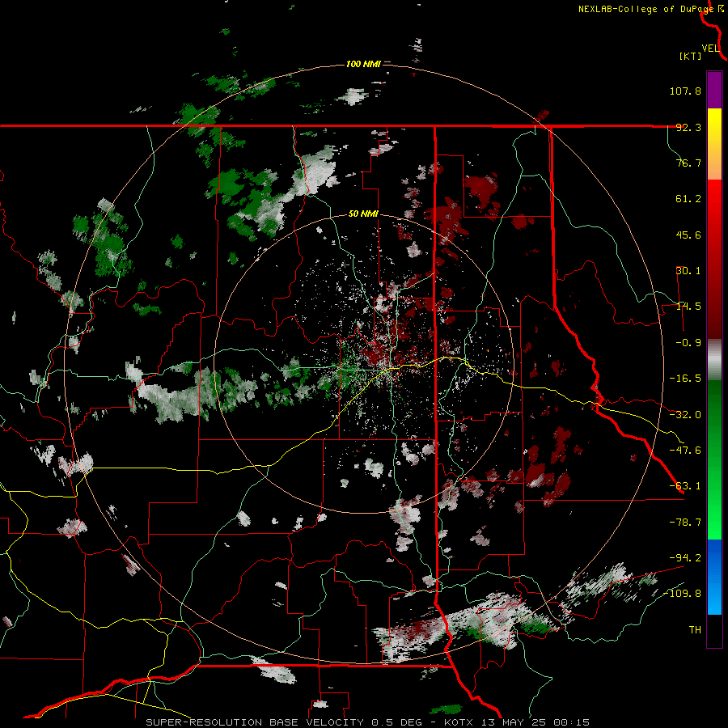
Task: Click the bright green segment of color bar
Action: tap(714, 459)
